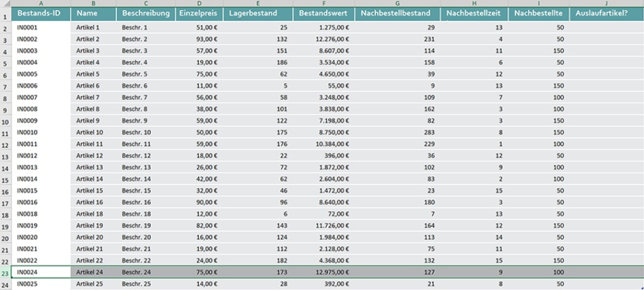Select row 23 header
644x290 pixels.
(5, 272)
